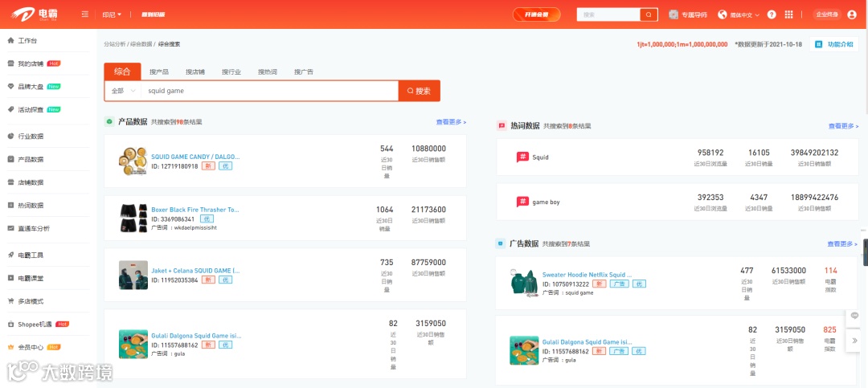The width and height of the screenshot is (868, 388).
Task: Select the 我的店铺 store icon in sidebar
Action: click(x=10, y=63)
